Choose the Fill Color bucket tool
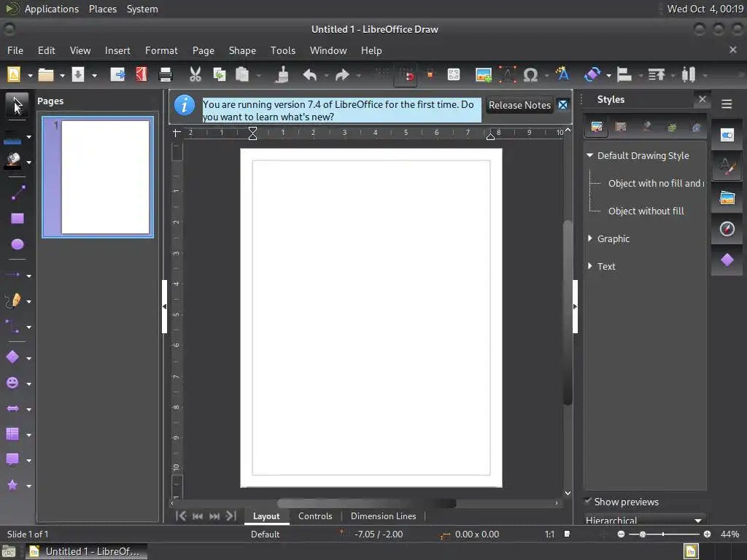 point(13,160)
